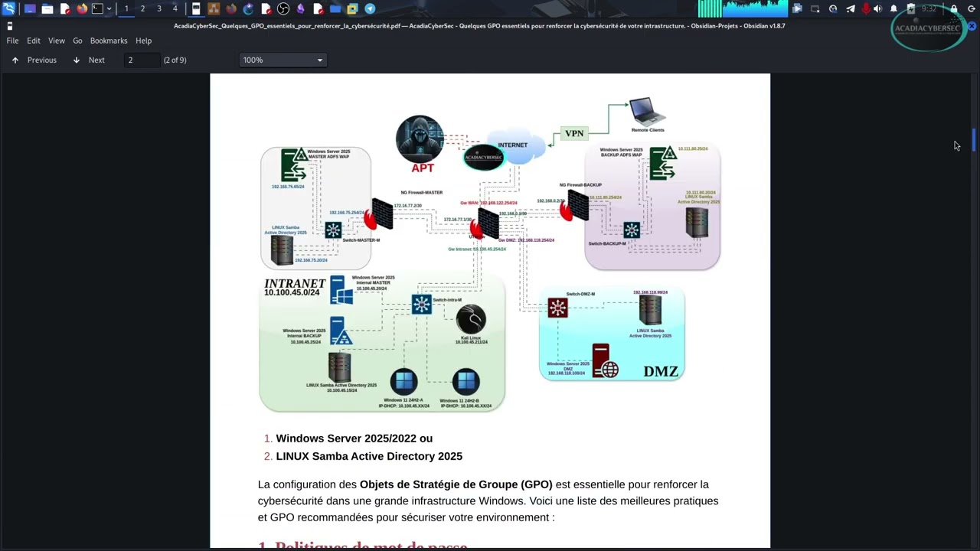Open the speaker volume control
This screenshot has height=551, width=980.
[877, 8]
